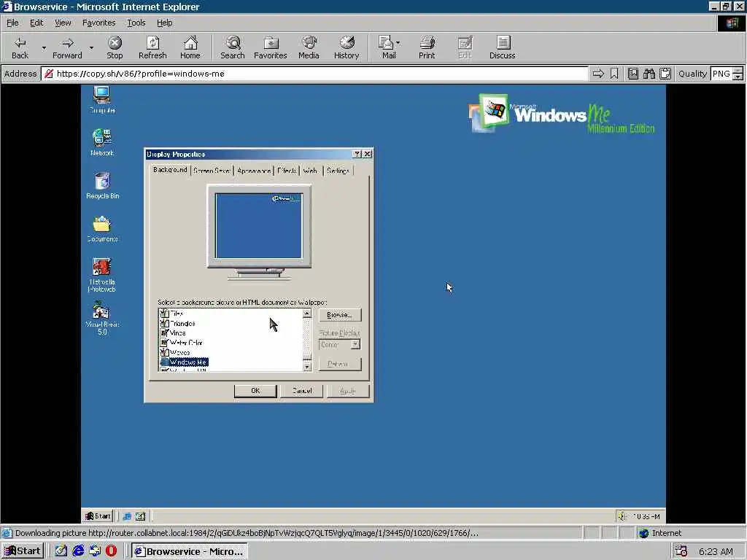Click the Back toolbar button
Viewport: 747px width, 560px height.
(x=20, y=47)
